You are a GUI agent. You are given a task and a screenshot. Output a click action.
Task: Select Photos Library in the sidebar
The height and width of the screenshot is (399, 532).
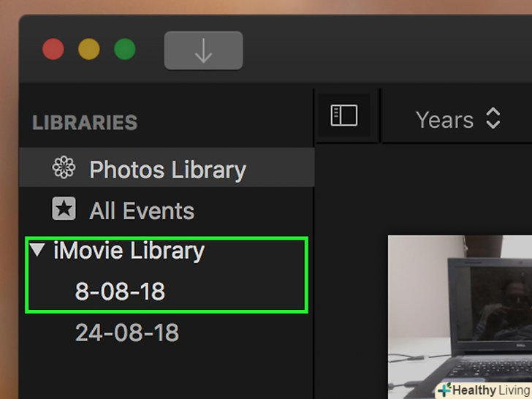(167, 170)
